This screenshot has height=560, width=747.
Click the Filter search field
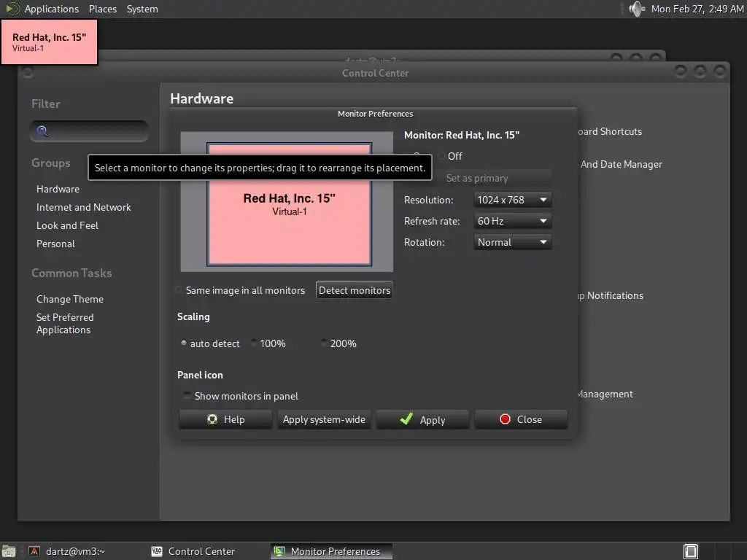(x=90, y=131)
